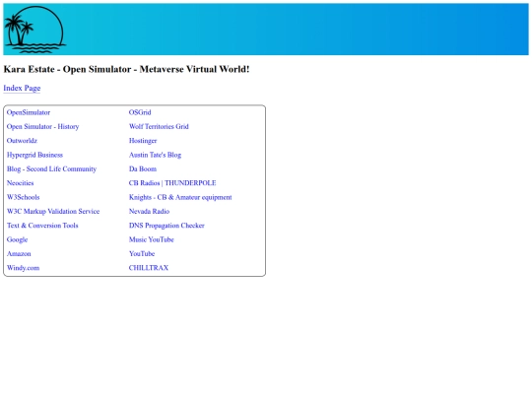Open the W3Schools link

(23, 197)
